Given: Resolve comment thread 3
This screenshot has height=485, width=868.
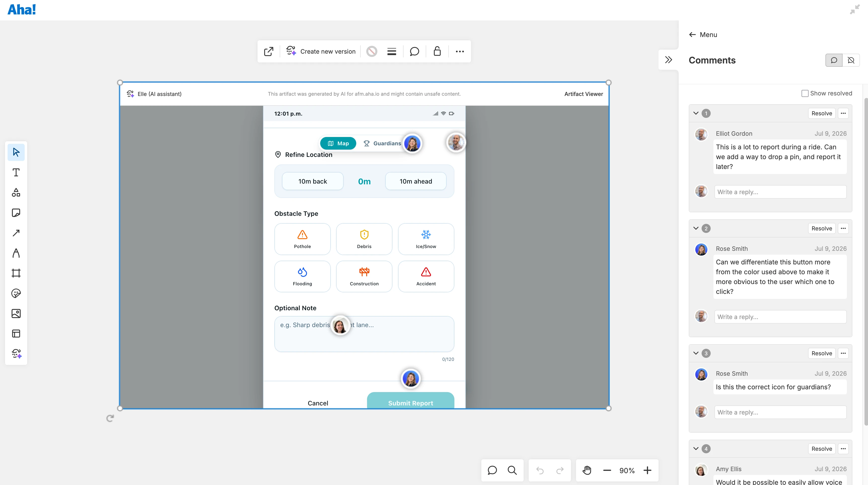Looking at the screenshot, I should (821, 353).
